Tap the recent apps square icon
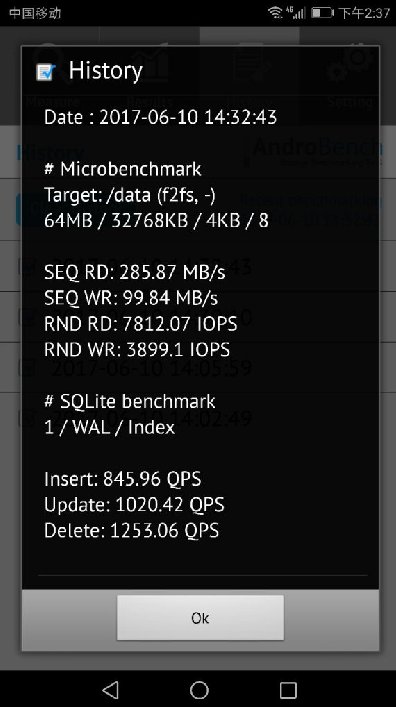The width and height of the screenshot is (396, 707). 288,690
